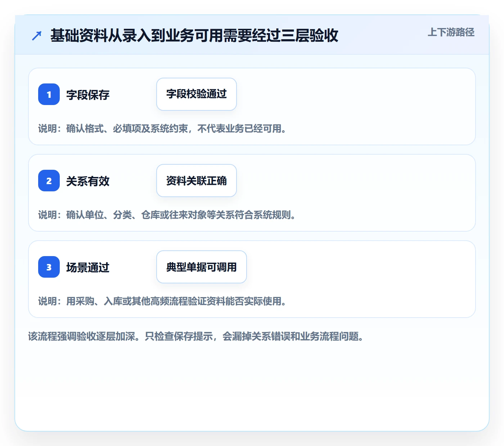Click the arrow icon beside the title
This screenshot has width=504, height=446.
(x=37, y=36)
